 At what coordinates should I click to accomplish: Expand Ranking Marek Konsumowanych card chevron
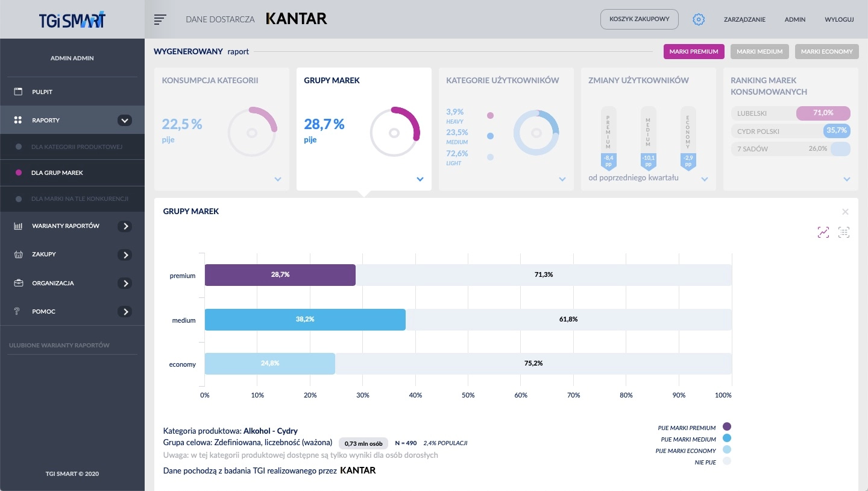[847, 179]
